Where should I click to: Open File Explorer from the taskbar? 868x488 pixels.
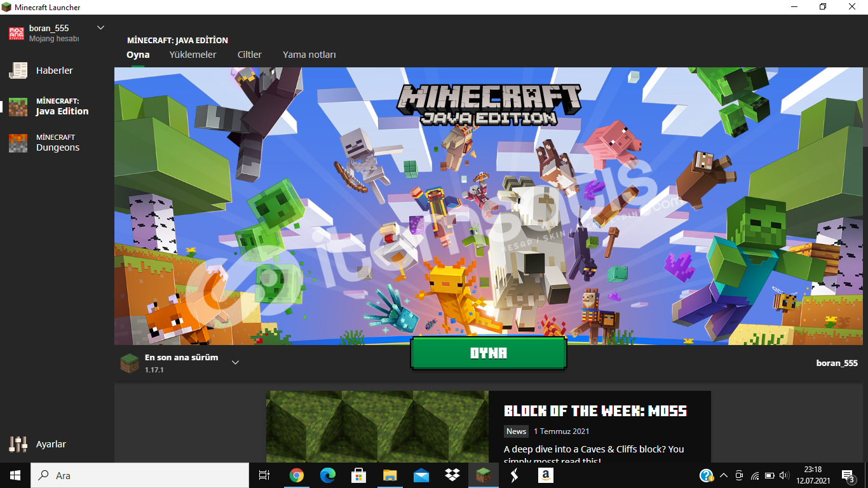(390, 475)
